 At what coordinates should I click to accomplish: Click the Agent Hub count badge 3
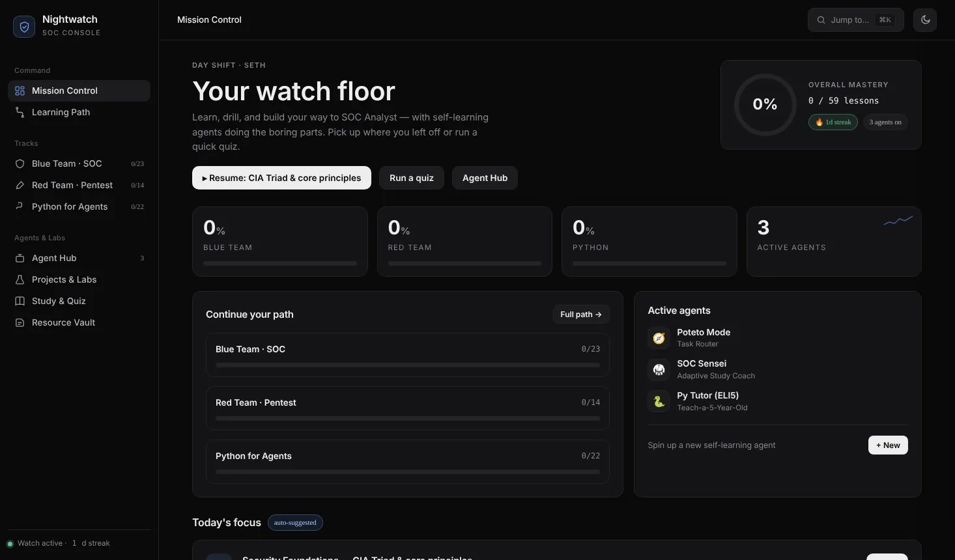(x=142, y=259)
